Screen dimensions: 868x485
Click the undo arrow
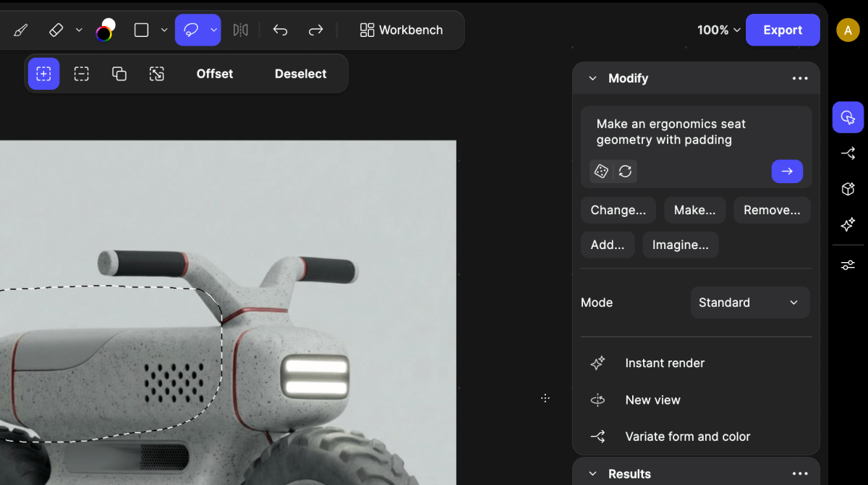(x=280, y=30)
